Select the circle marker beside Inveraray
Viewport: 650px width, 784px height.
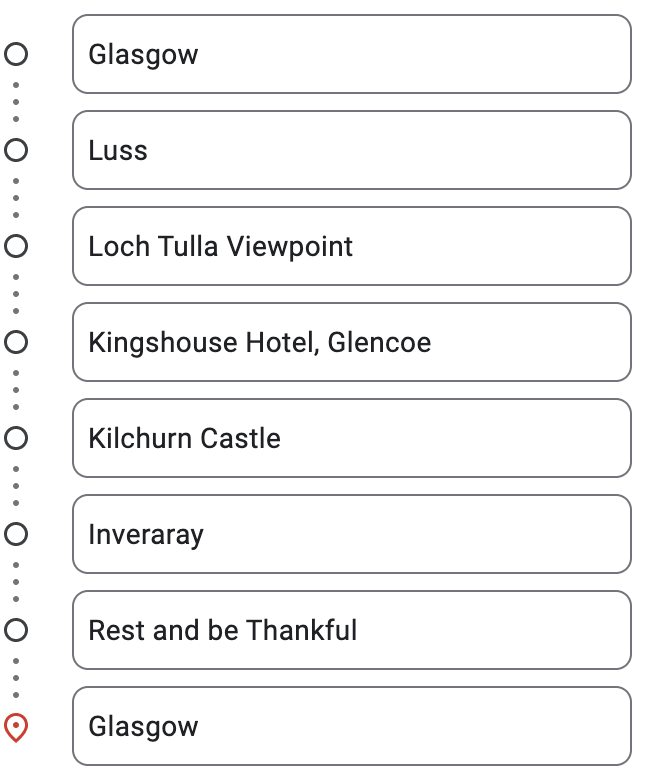(16, 534)
